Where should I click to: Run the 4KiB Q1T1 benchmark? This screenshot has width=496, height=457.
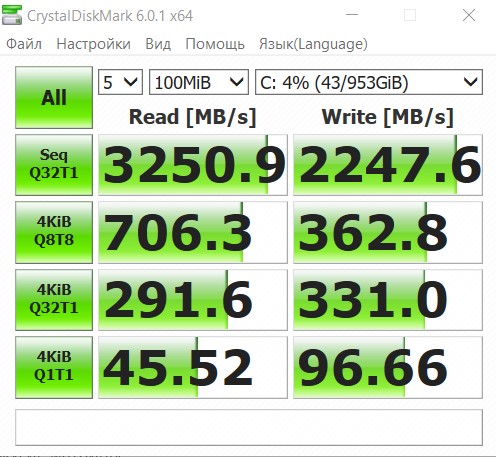click(54, 367)
